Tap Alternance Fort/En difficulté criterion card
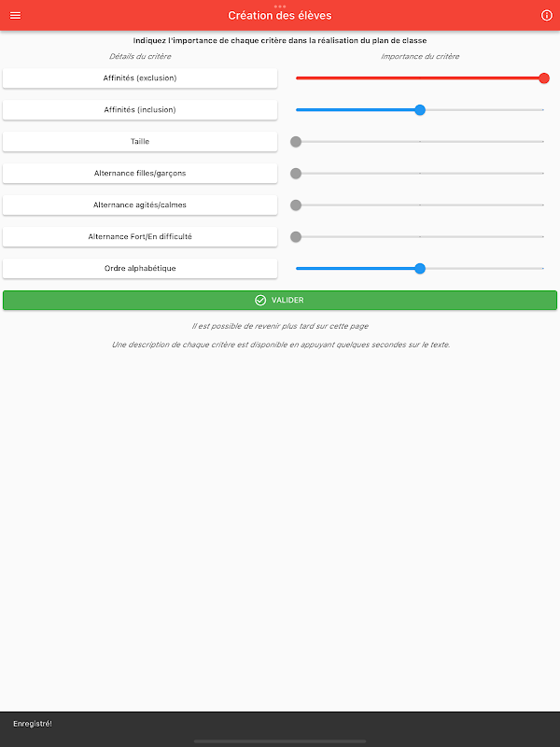 coord(140,237)
